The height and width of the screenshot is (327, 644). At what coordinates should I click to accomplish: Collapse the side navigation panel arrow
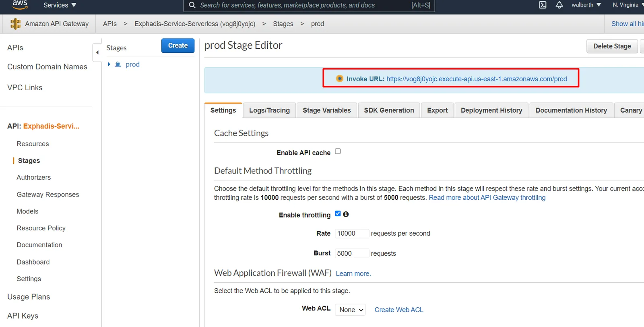(97, 52)
